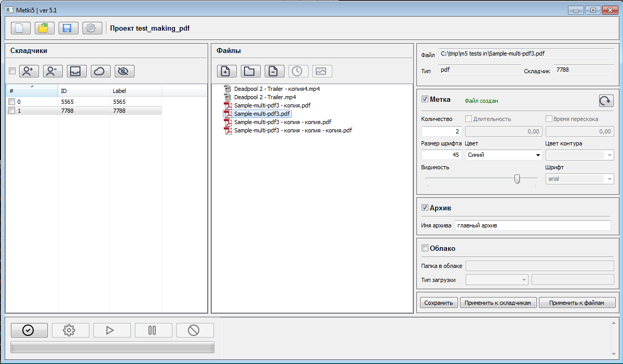This screenshot has width=623, height=364.
Task: Expand the Тип загрузки dropdown
Action: coord(497,280)
